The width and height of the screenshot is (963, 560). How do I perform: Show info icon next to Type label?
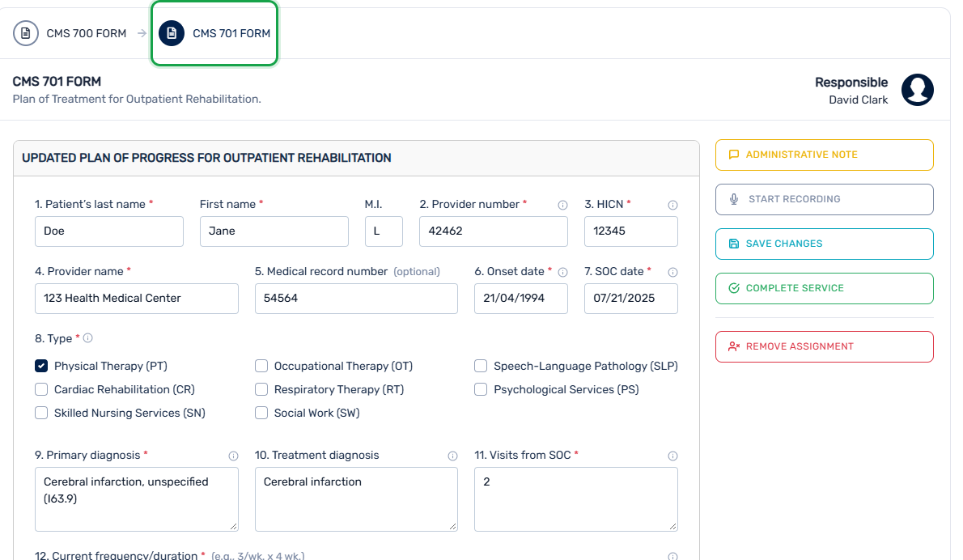pos(88,338)
